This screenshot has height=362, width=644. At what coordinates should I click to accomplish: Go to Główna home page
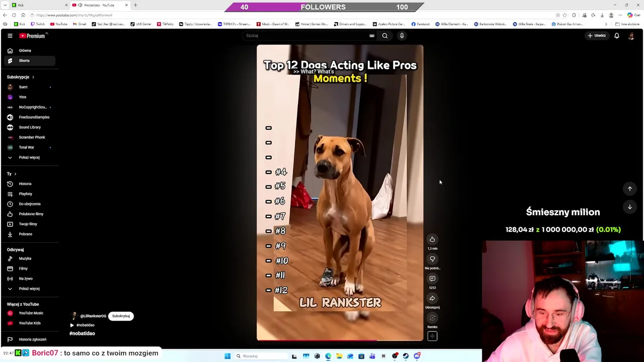click(29, 50)
